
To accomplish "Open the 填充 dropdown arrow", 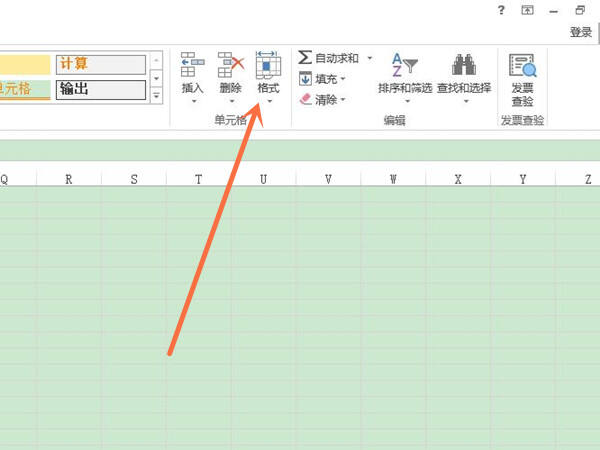I will tap(343, 79).
